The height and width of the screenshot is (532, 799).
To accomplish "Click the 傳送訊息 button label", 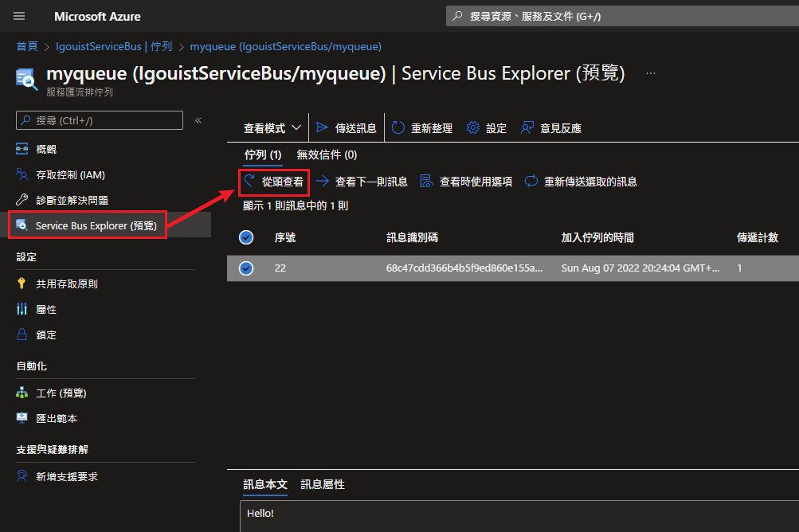I will pos(355,128).
